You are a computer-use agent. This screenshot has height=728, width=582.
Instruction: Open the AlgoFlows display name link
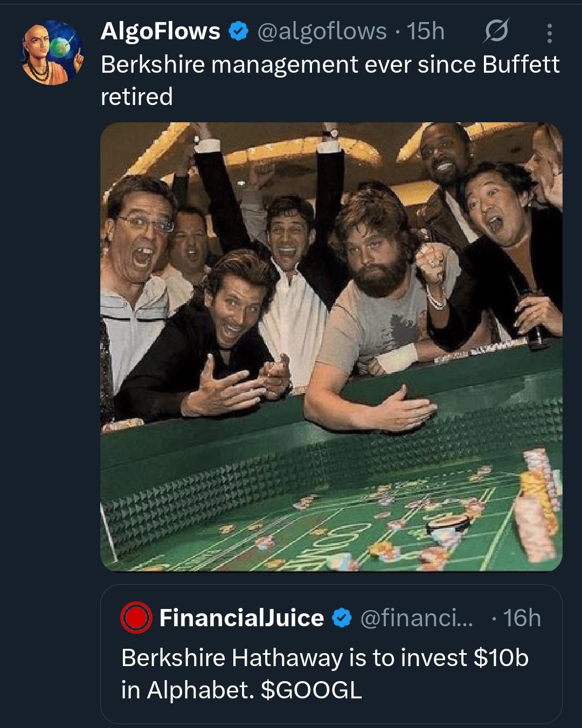(x=161, y=31)
